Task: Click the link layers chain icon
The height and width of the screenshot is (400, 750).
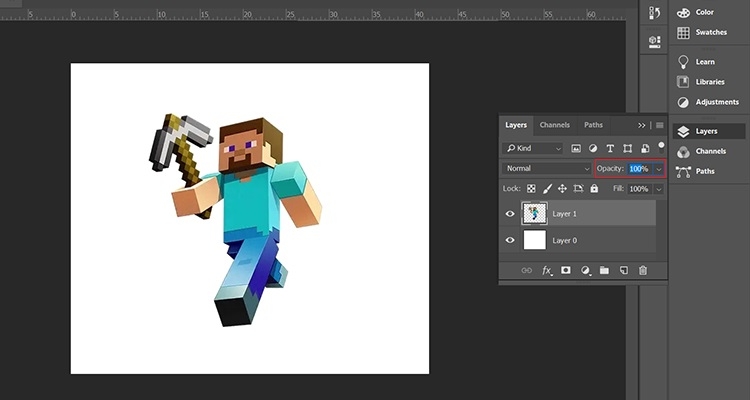Action: coord(527,270)
